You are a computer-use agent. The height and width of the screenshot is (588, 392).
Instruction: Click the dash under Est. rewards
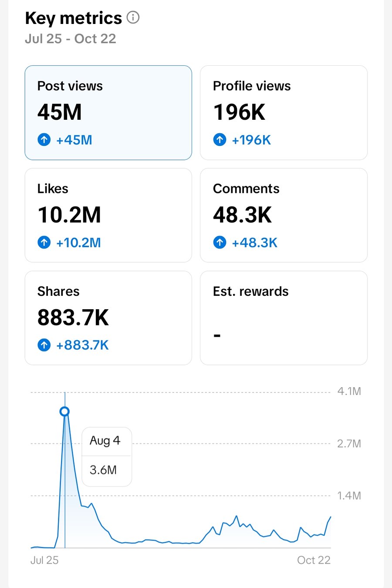tap(217, 336)
